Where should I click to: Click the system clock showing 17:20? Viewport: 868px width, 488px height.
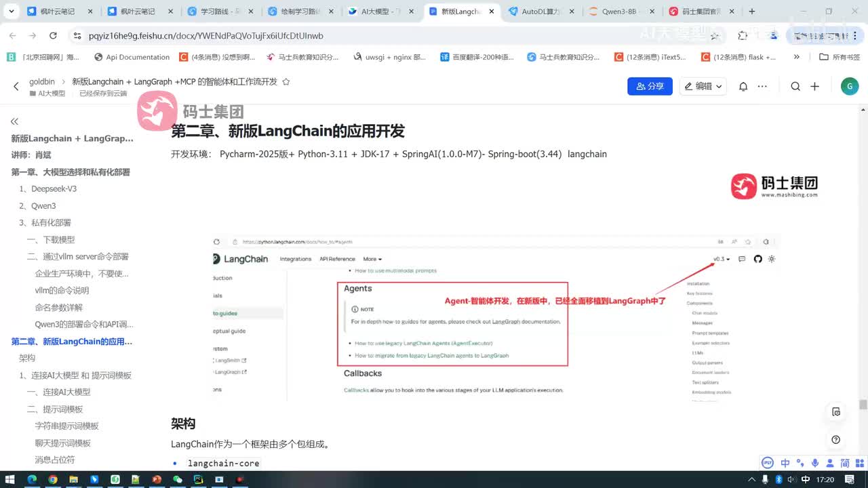[x=825, y=479]
